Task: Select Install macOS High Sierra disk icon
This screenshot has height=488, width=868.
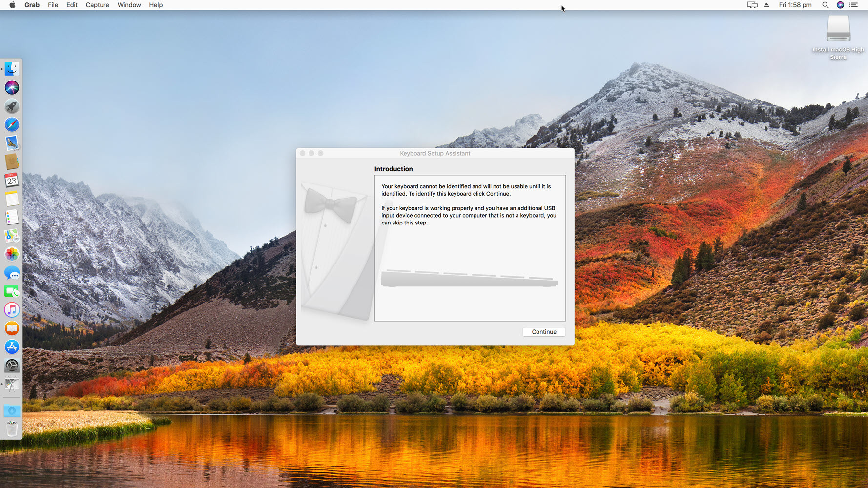Action: (838, 28)
